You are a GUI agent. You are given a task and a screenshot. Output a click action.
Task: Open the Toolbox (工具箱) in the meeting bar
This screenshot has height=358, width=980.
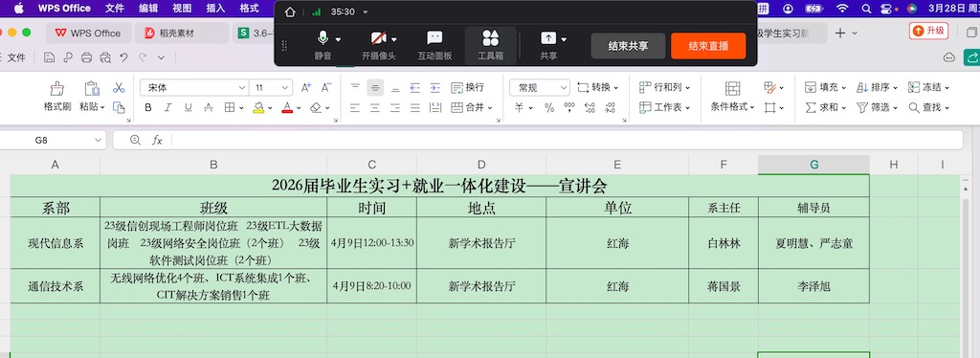(491, 46)
